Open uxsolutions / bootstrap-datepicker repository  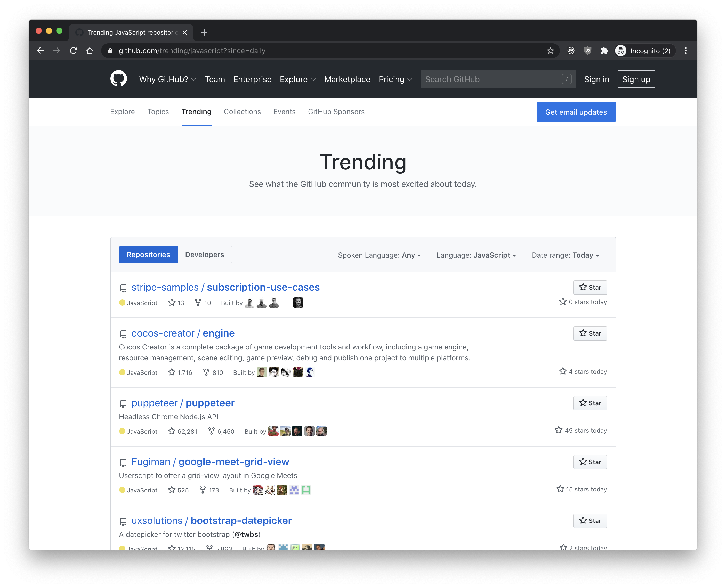click(x=211, y=521)
